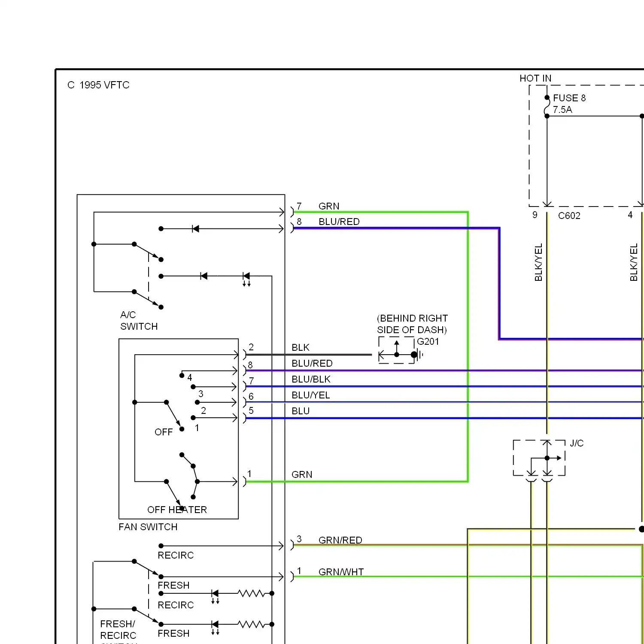Click the 'BLU/RED' label at fan switch pin 8
The width and height of the screenshot is (644, 644).
(x=312, y=363)
